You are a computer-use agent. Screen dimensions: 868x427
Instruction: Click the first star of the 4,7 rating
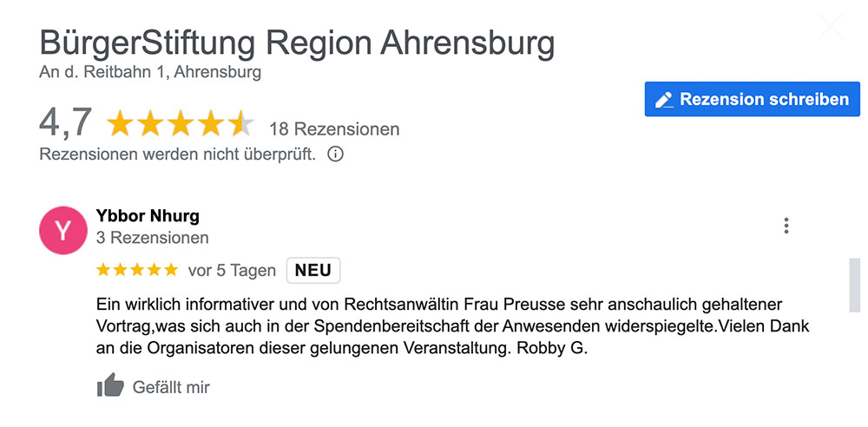pos(120,124)
